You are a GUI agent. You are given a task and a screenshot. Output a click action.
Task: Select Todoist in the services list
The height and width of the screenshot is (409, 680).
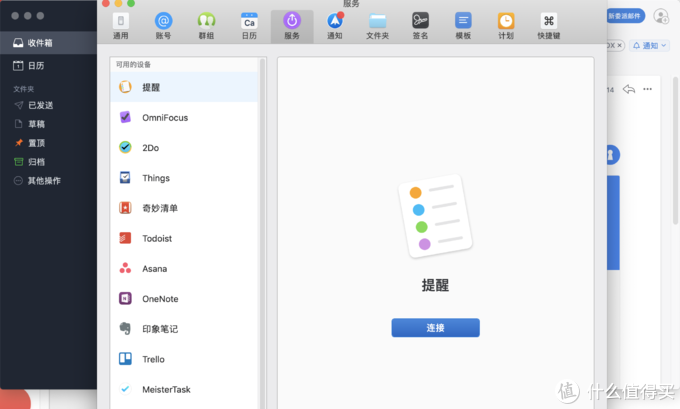point(185,238)
